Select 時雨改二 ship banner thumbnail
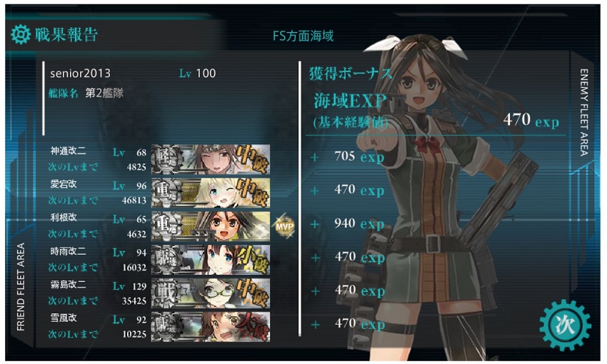607x364 pixels. click(x=211, y=260)
